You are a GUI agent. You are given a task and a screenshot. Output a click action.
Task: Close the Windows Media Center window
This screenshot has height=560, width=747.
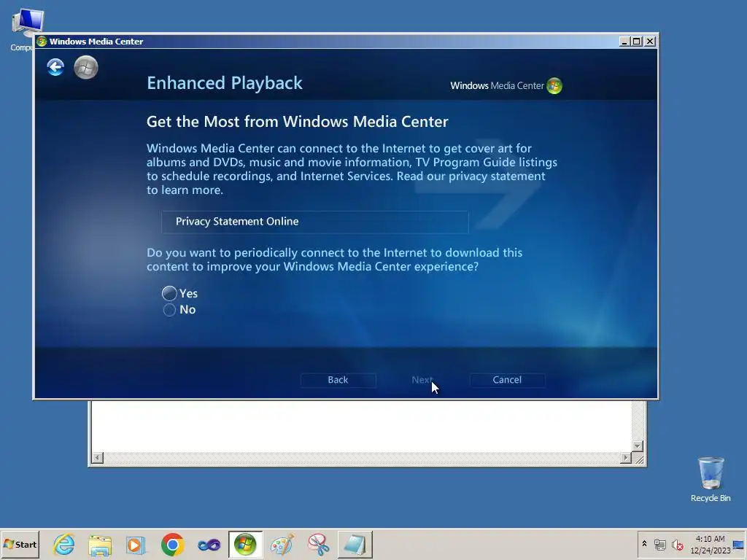click(649, 42)
